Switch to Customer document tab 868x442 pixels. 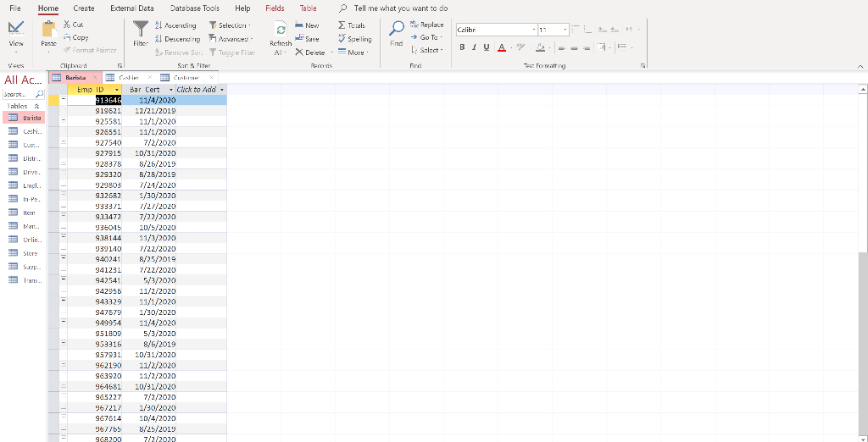(186, 77)
